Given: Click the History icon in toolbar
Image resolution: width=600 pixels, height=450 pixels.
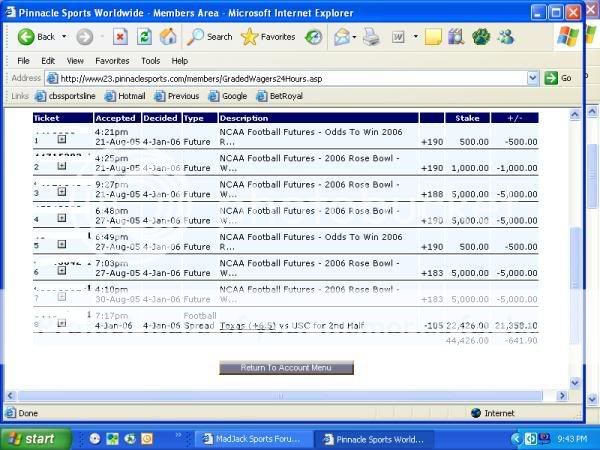Looking at the screenshot, I should (313, 37).
